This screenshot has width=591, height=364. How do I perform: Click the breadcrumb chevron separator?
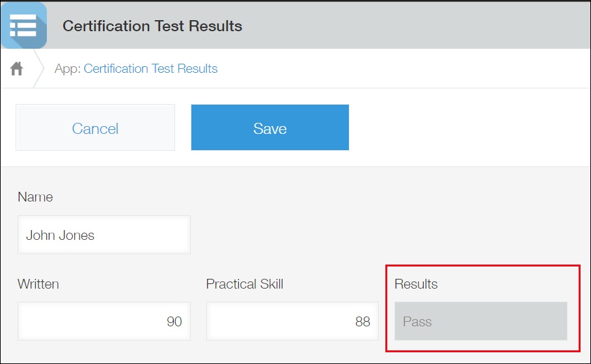[39, 68]
